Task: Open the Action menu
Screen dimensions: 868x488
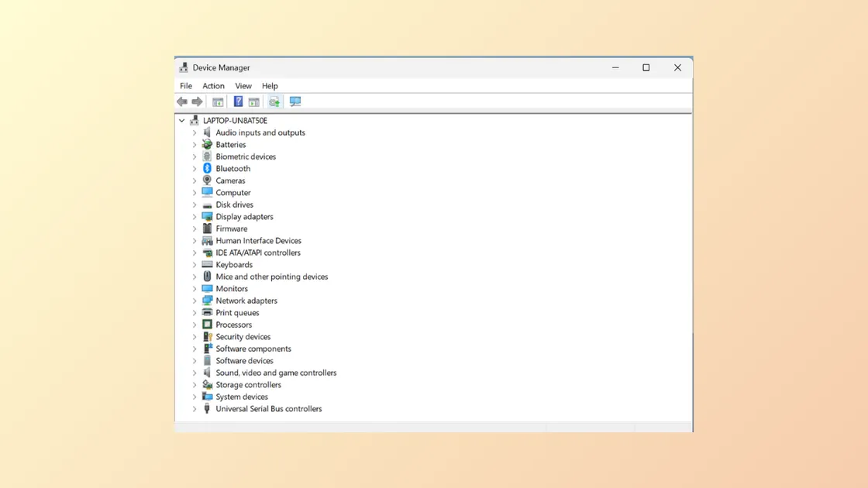Action: click(213, 85)
